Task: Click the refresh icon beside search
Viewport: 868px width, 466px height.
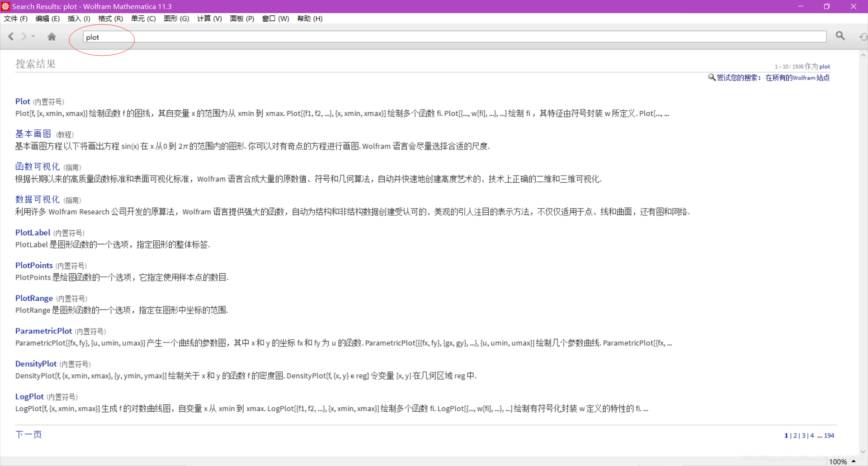Action: pyautogui.click(x=863, y=37)
